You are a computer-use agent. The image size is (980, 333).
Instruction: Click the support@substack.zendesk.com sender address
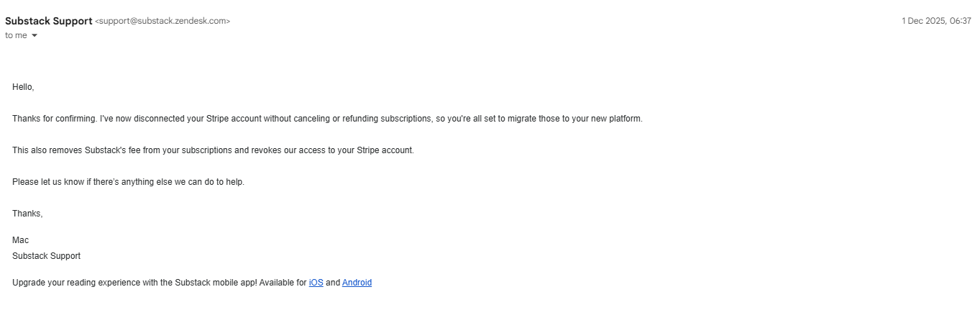click(162, 21)
